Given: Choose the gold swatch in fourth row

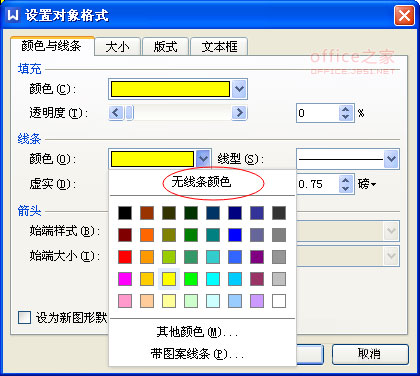Looking at the screenshot, I should (147, 279).
